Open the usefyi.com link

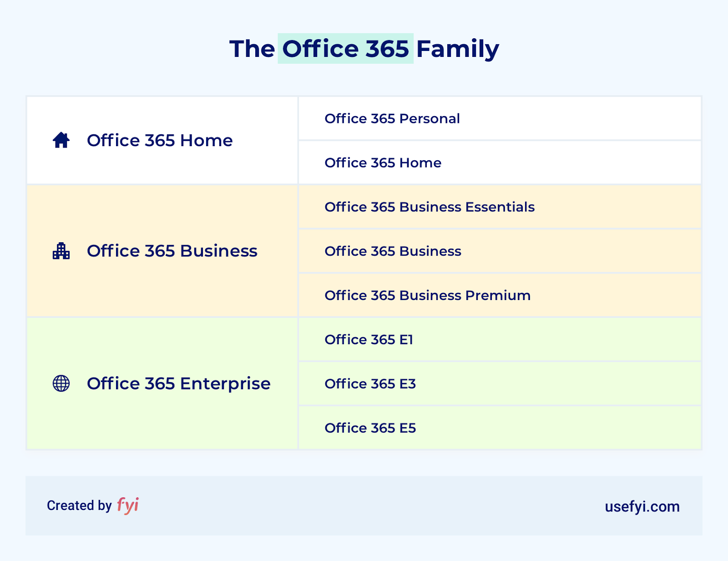pos(642,506)
